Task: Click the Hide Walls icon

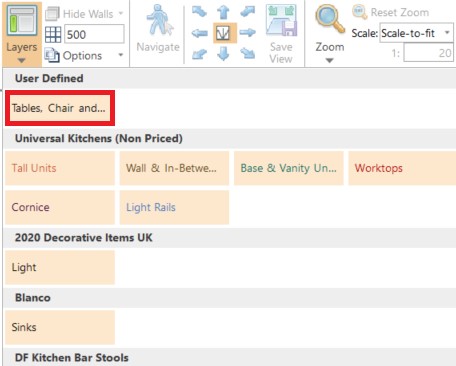Action: point(53,14)
